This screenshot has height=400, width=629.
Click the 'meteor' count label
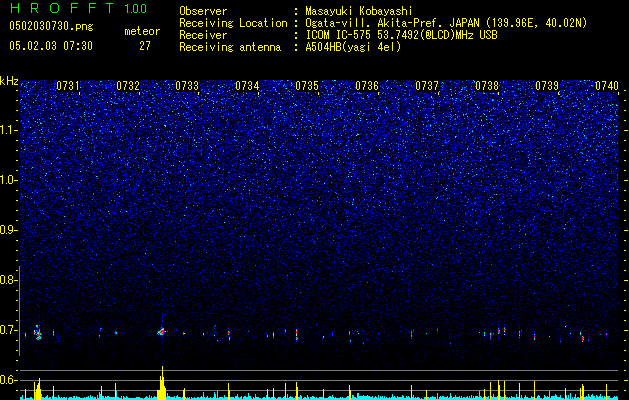point(142,31)
